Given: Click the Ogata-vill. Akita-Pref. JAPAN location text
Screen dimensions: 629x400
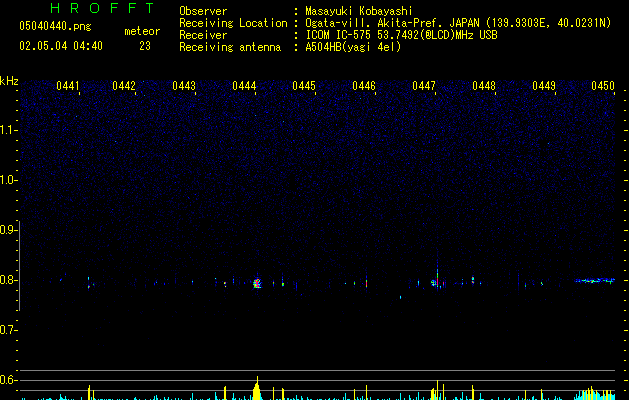Looking at the screenshot, I should coord(458,23).
